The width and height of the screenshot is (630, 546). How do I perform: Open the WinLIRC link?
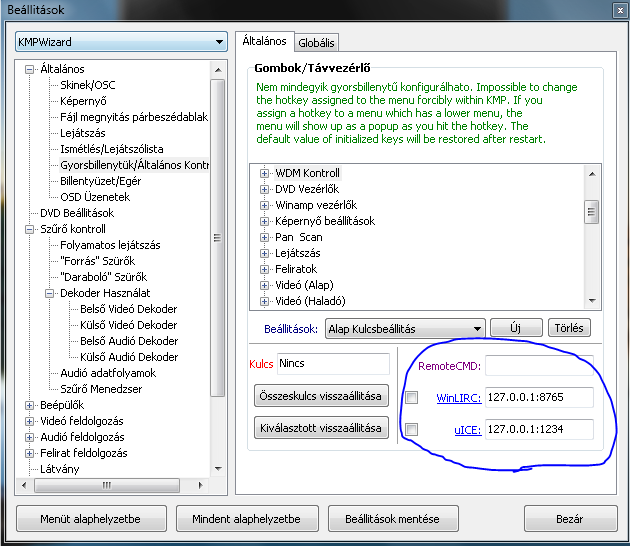[x=459, y=398]
